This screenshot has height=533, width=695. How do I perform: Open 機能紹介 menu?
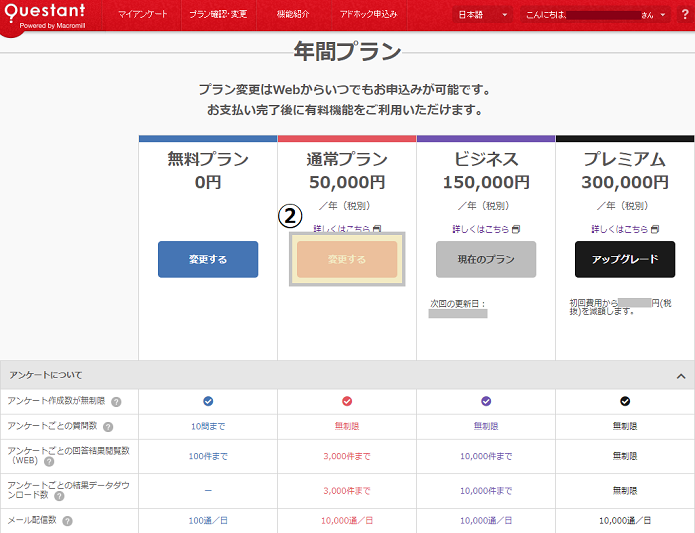pos(293,14)
